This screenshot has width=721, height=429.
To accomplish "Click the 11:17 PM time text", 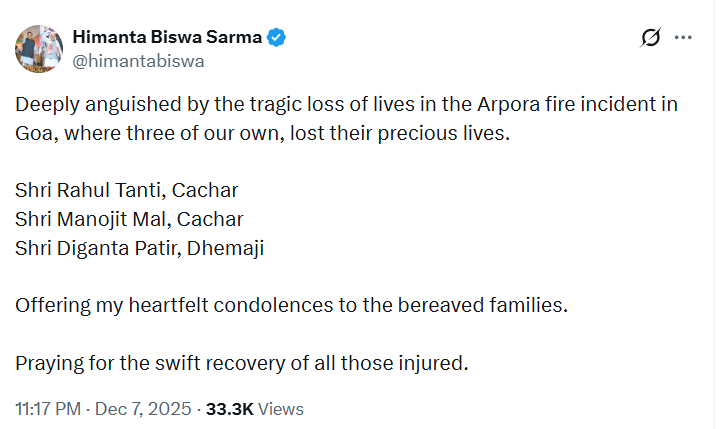I will [46, 409].
